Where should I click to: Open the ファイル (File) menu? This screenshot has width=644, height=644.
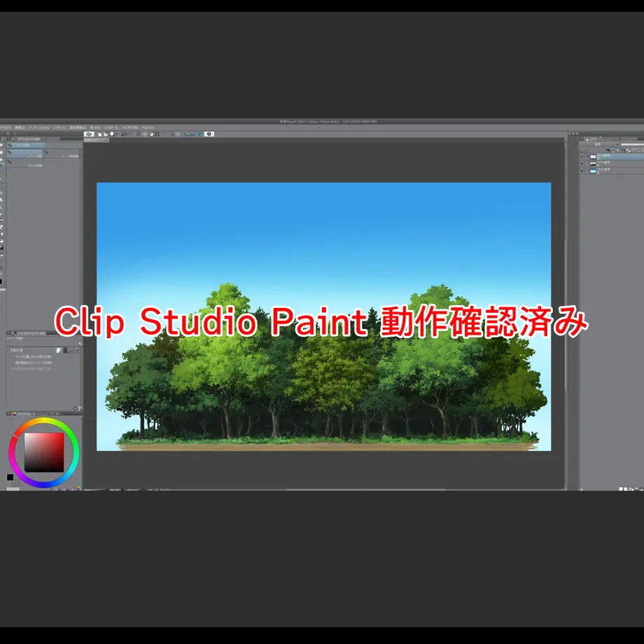(x=6, y=127)
